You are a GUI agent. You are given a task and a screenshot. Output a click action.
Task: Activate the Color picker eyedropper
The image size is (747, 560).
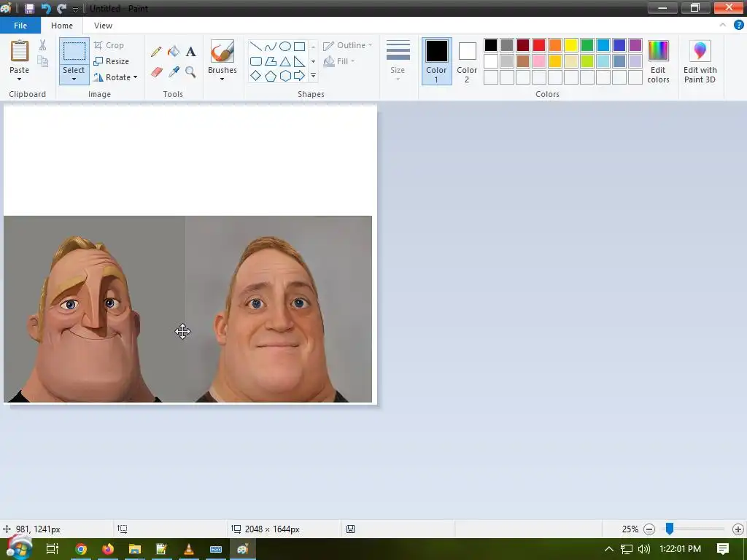click(x=174, y=72)
